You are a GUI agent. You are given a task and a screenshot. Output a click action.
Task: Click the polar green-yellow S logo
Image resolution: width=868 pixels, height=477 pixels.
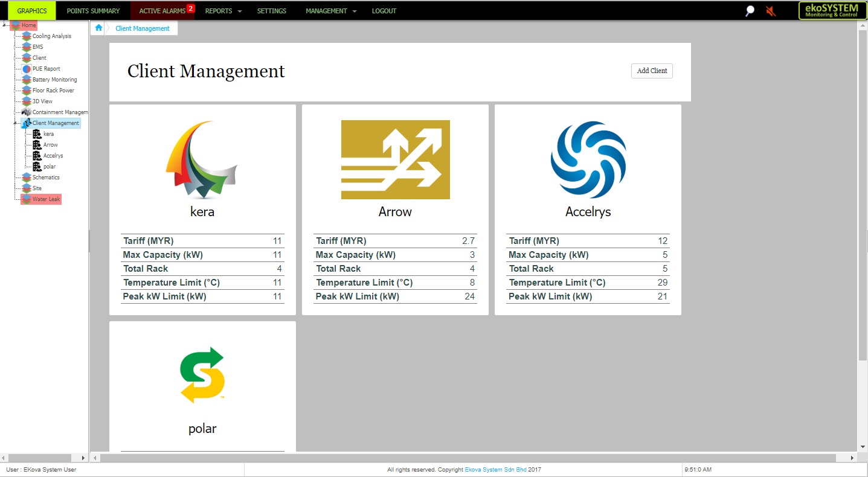pyautogui.click(x=202, y=374)
